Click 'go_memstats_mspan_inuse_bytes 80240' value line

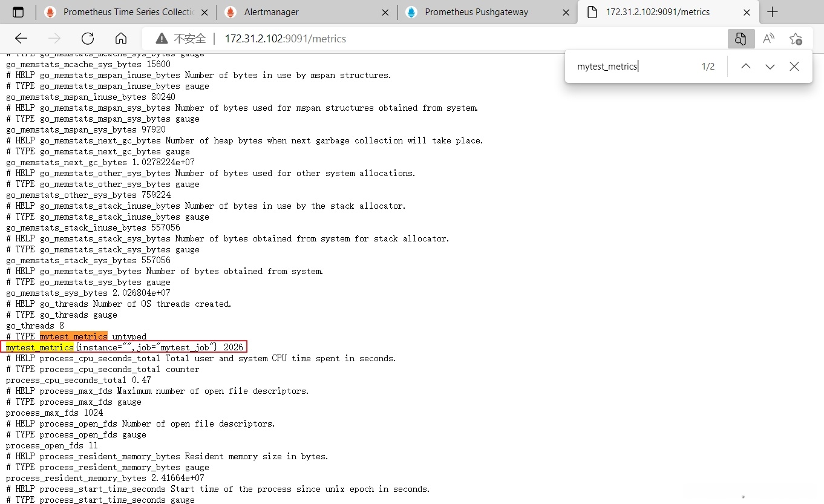coord(91,97)
